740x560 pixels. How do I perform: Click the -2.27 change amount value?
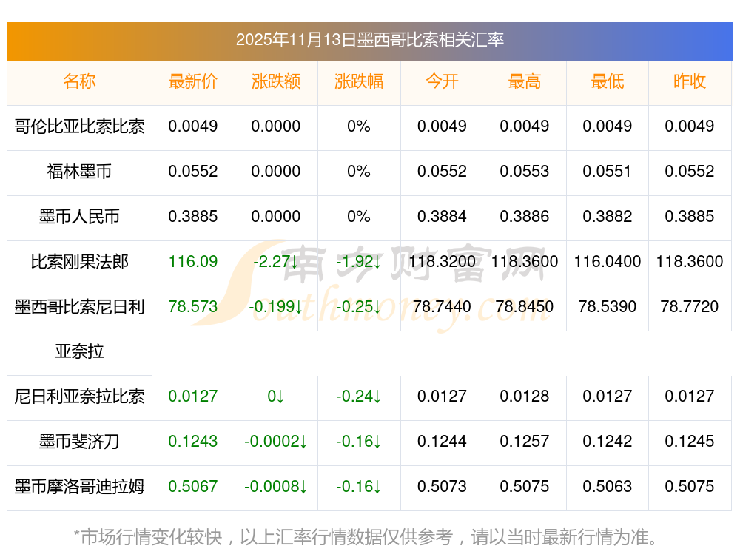[x=275, y=262]
